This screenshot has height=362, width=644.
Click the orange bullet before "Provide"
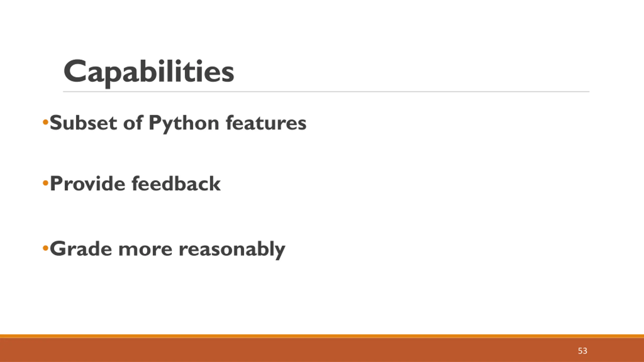click(45, 183)
